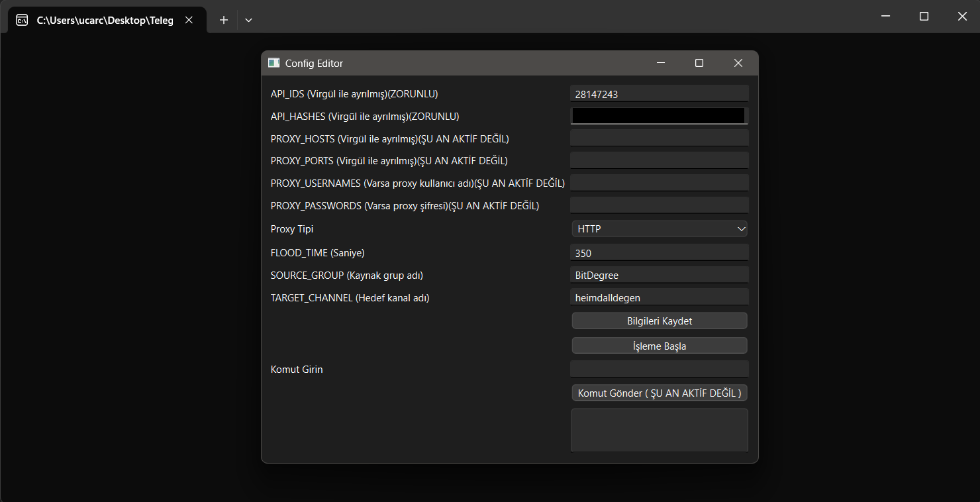
Task: Click the SOURCE_GROUP field showing BitDegree
Action: click(659, 275)
